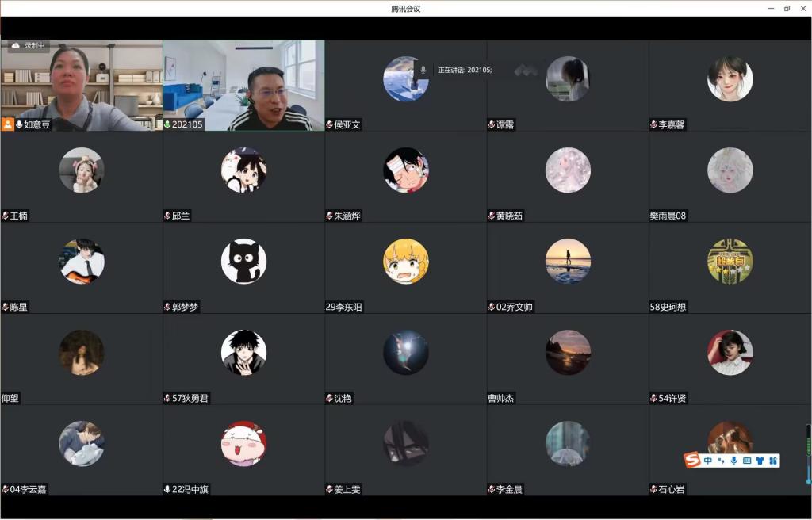This screenshot has width=812, height=520.
Task: Open the Sogou toolbox grid icon
Action: click(x=773, y=461)
